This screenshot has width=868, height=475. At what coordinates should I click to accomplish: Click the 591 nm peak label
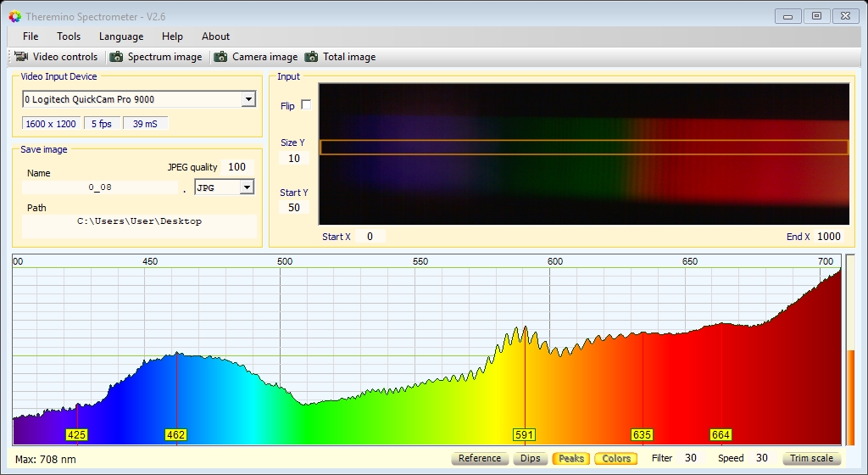[x=525, y=435]
